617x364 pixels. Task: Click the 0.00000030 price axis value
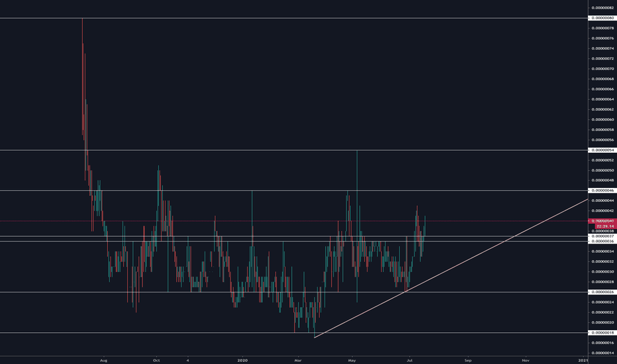[603, 272]
